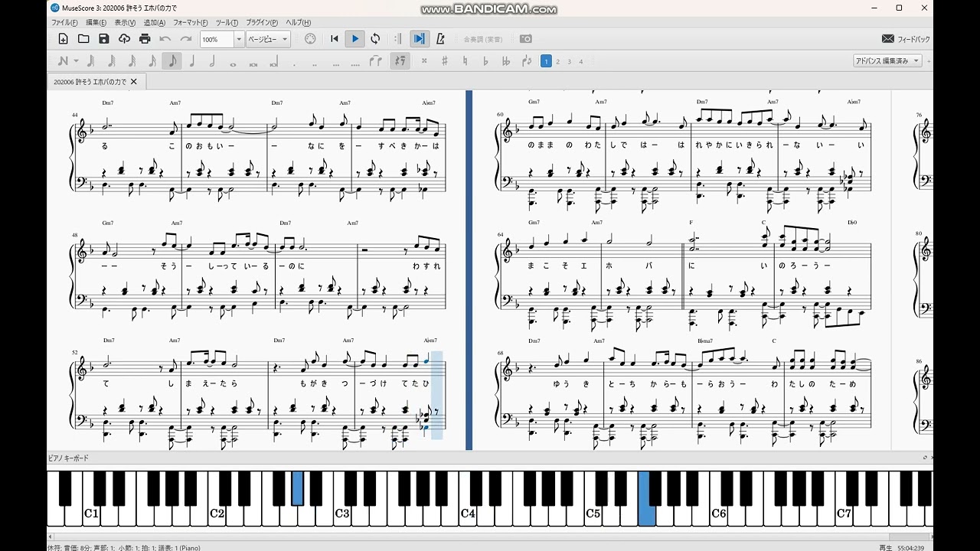Open the フォーマット(F) menu
The height and width of the screenshot is (551, 980).
click(191, 23)
